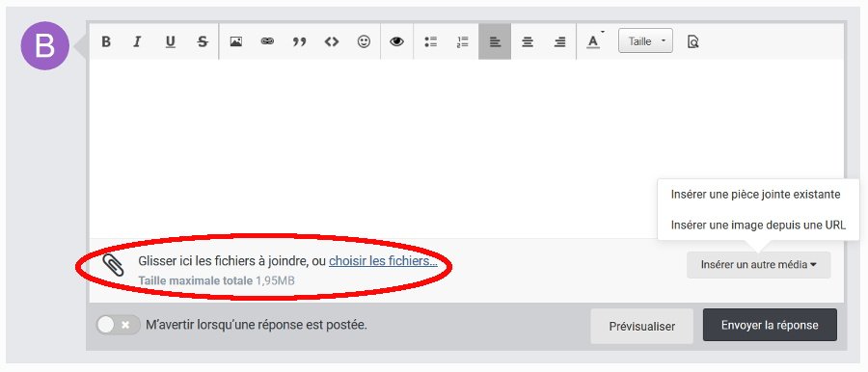Select Insérer une pièce jointe existante
Image resolution: width=868 pixels, height=372 pixels.
pos(755,195)
